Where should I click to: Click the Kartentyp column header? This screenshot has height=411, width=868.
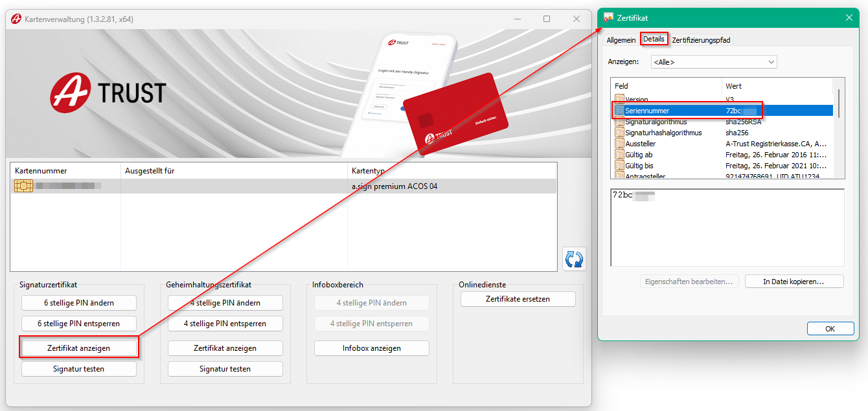[x=451, y=171]
